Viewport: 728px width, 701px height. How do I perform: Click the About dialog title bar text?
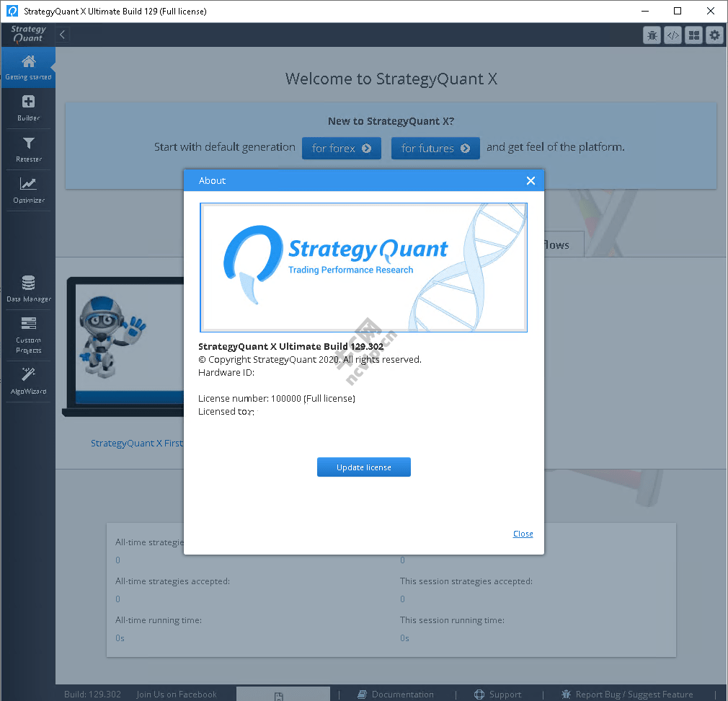click(212, 181)
